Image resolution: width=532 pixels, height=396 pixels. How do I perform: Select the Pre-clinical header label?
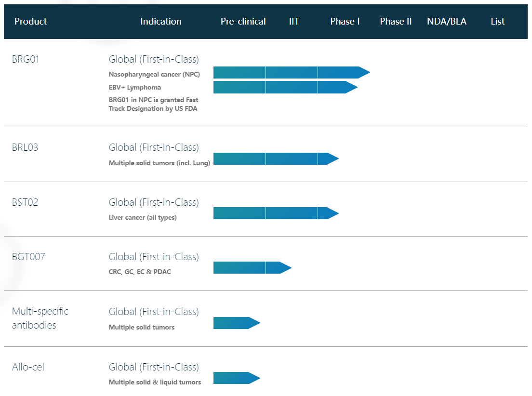click(x=243, y=22)
